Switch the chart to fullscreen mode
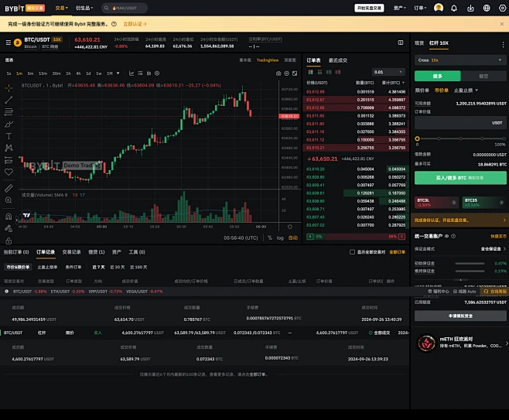The width and height of the screenshot is (509, 420). [295, 73]
